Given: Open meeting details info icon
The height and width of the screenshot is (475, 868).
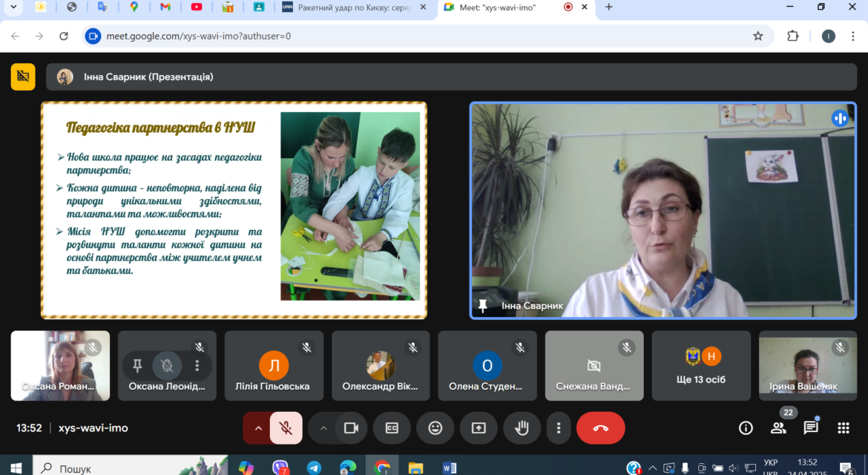Looking at the screenshot, I should click(746, 427).
